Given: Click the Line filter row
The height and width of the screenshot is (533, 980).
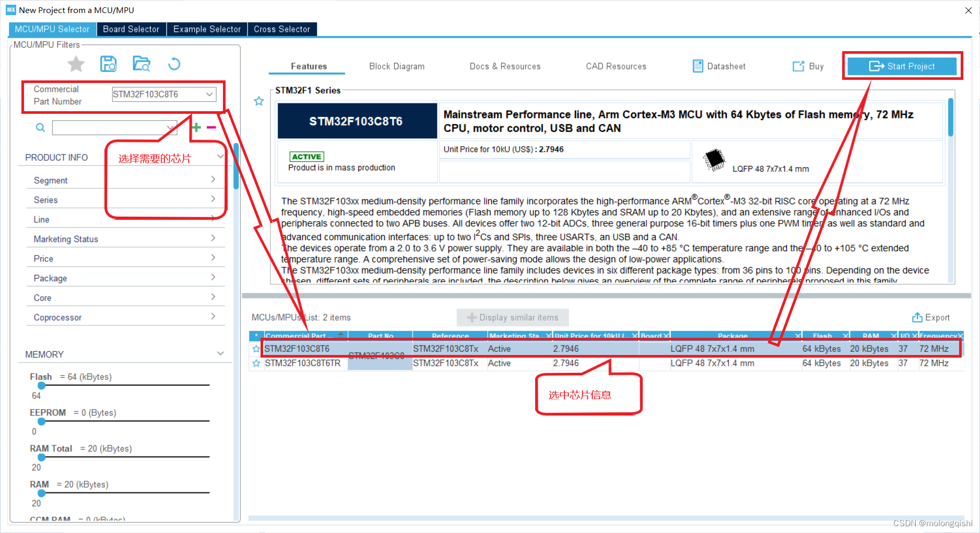Looking at the screenshot, I should 125,219.
